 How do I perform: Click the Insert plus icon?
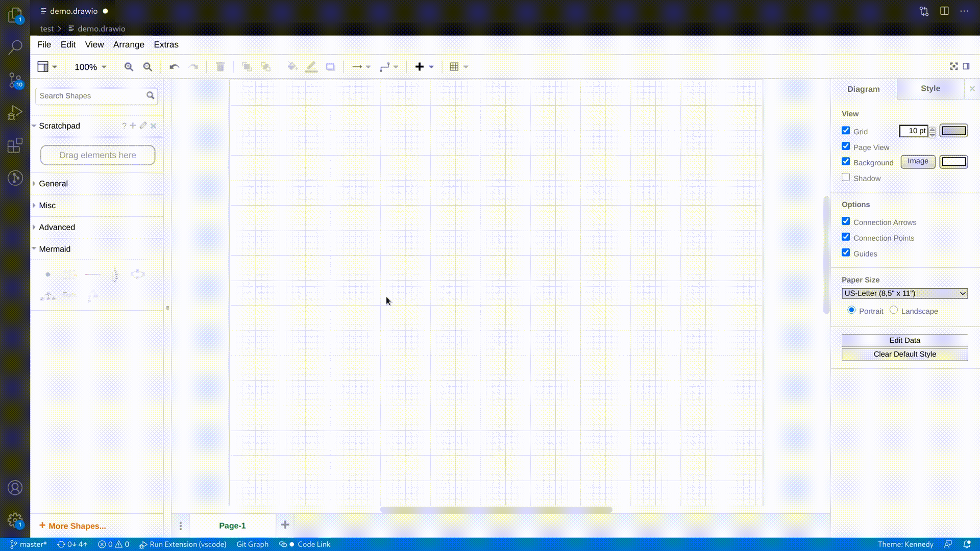pyautogui.click(x=420, y=67)
